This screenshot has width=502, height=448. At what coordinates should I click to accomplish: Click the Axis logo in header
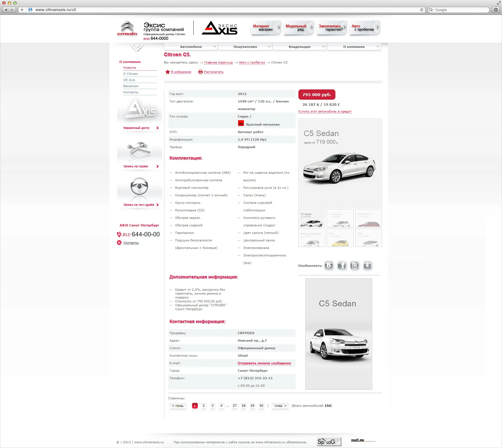click(220, 28)
